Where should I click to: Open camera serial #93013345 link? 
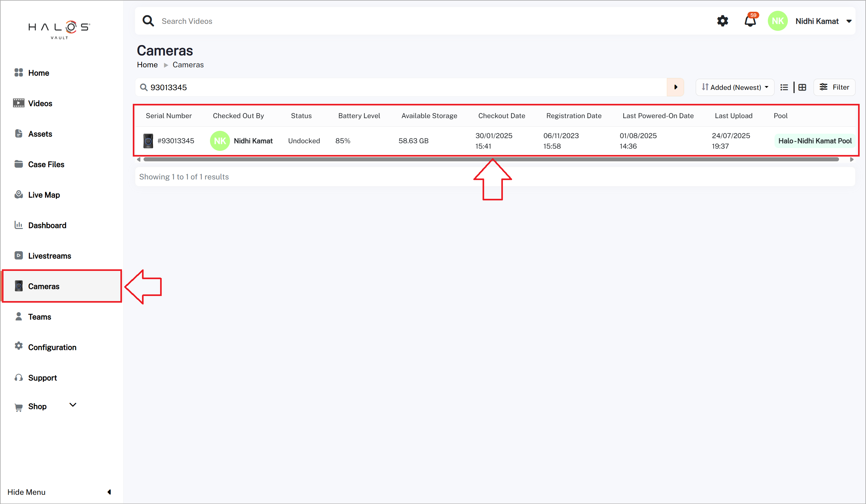point(176,141)
